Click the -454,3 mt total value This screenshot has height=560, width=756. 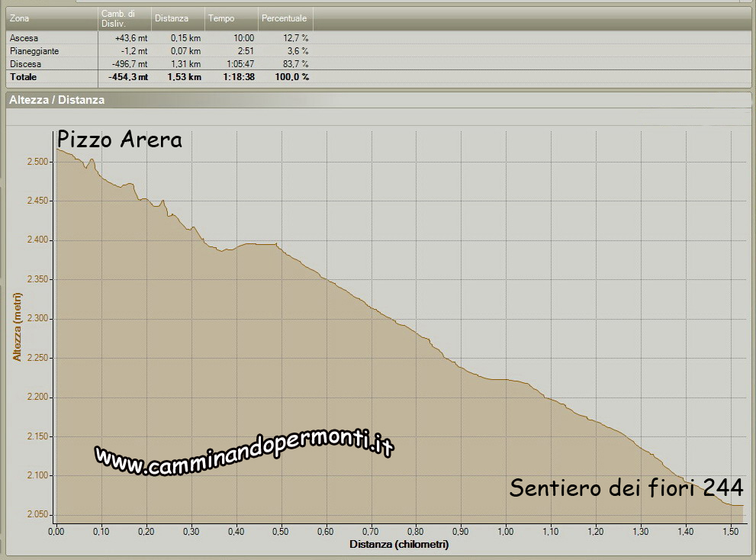[x=128, y=77]
